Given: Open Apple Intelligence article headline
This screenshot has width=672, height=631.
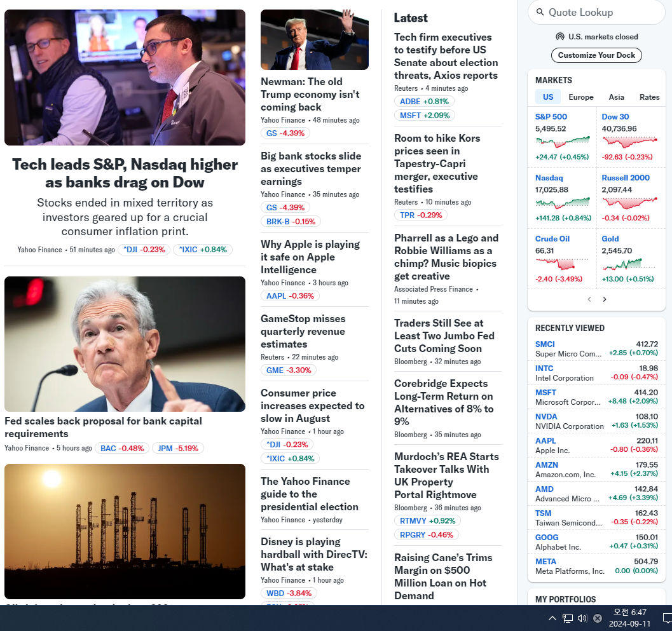Looking at the screenshot, I should 310,257.
